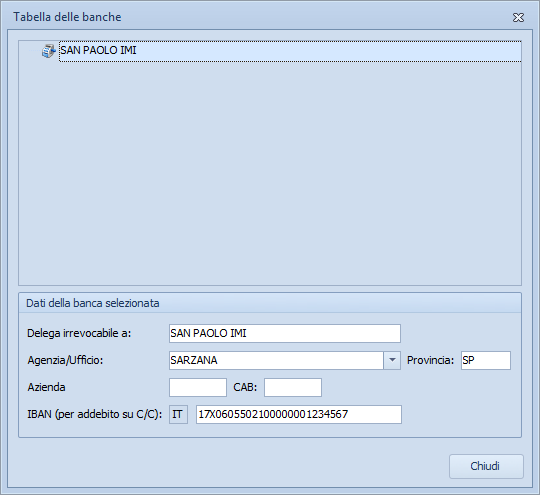
Task: Open the Agenzia/Ufficio dropdown arrow
Action: [392, 360]
